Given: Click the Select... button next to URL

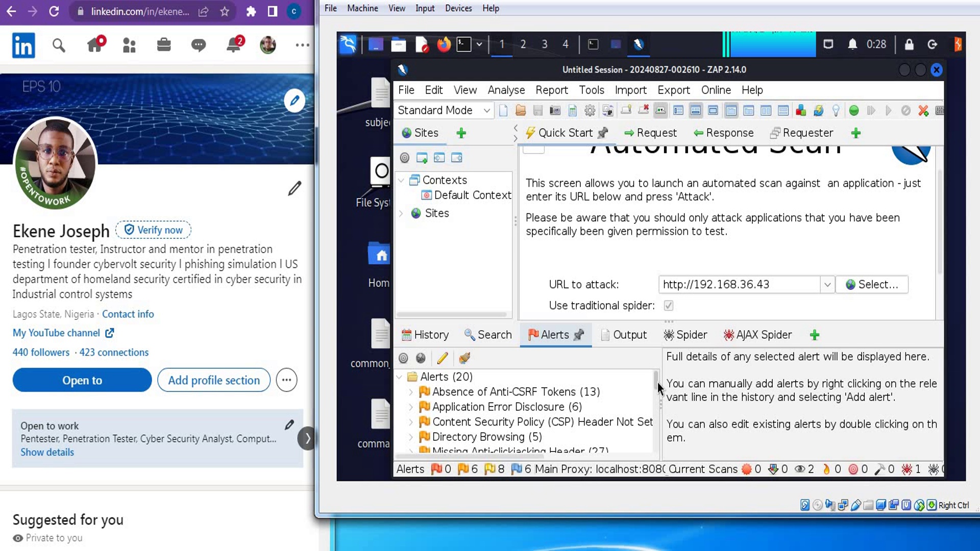Looking at the screenshot, I should pyautogui.click(x=872, y=285).
